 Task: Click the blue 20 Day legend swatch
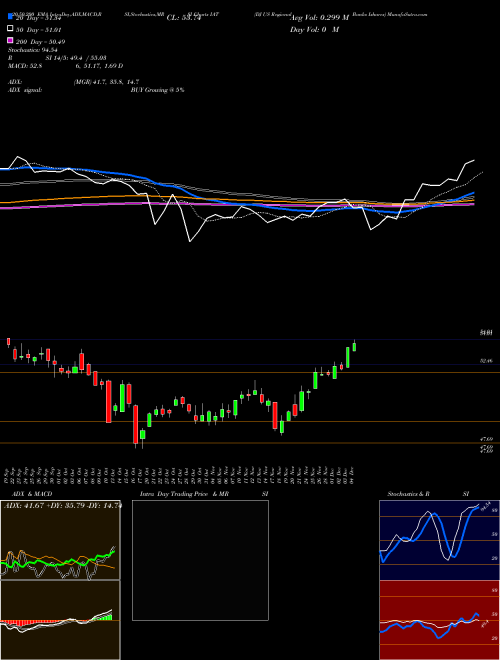tap(11, 17)
